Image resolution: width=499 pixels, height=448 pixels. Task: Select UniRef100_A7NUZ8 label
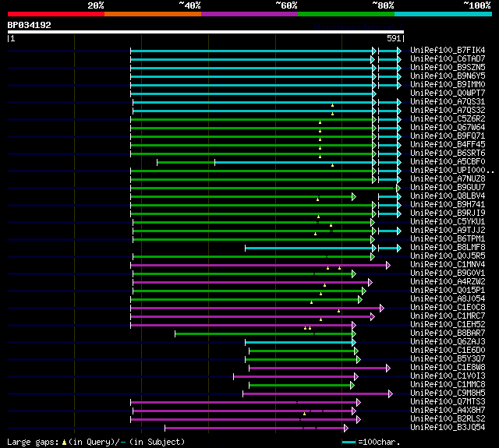[x=448, y=179]
